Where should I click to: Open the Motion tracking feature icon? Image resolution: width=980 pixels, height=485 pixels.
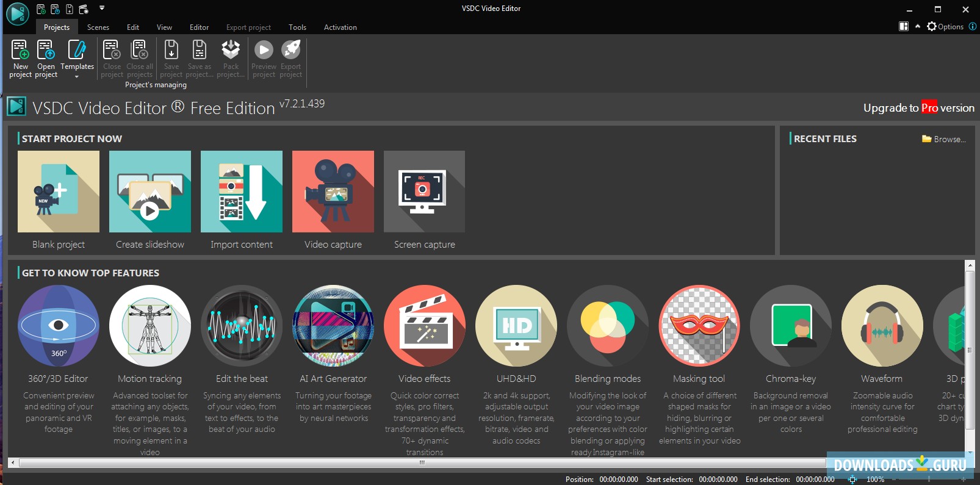150,326
